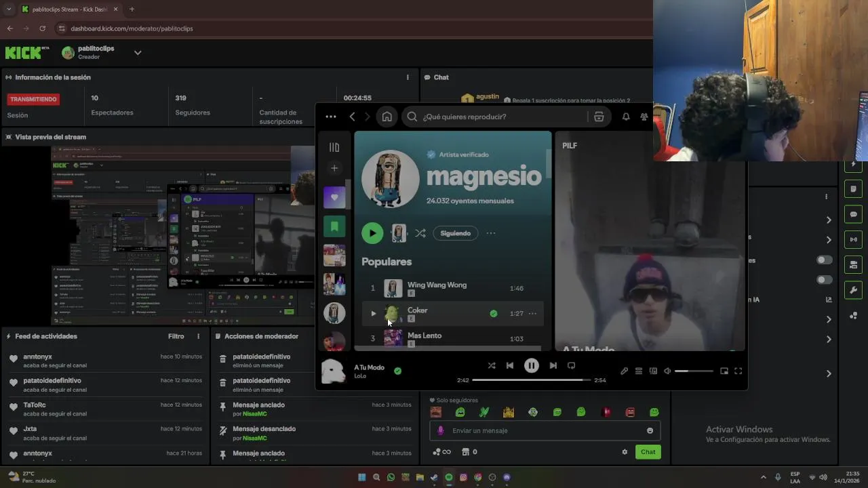868x488 pixels.
Task: Open the Kick sidebar chat bubble icon
Action: click(854, 214)
